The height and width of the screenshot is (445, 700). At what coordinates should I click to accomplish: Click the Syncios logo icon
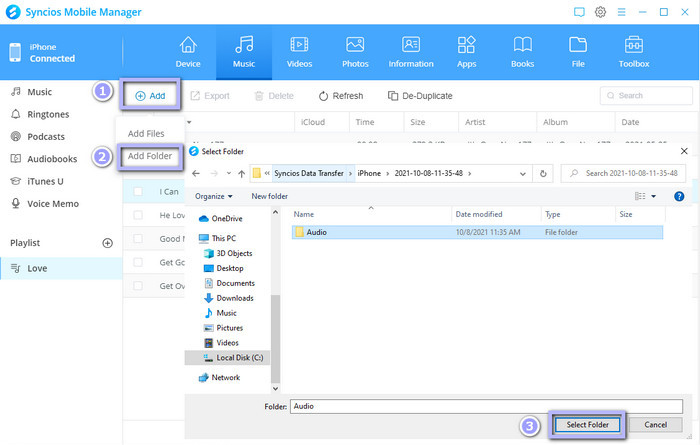[x=13, y=12]
